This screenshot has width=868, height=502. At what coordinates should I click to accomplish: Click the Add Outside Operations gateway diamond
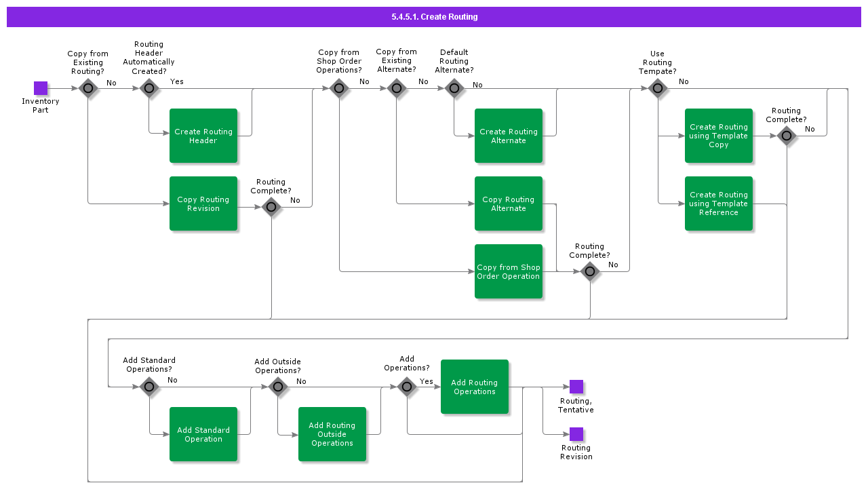(278, 387)
